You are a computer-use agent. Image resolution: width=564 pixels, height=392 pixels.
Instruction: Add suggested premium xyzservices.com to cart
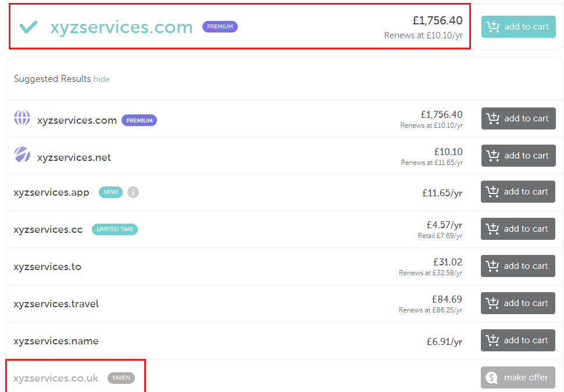[518, 118]
